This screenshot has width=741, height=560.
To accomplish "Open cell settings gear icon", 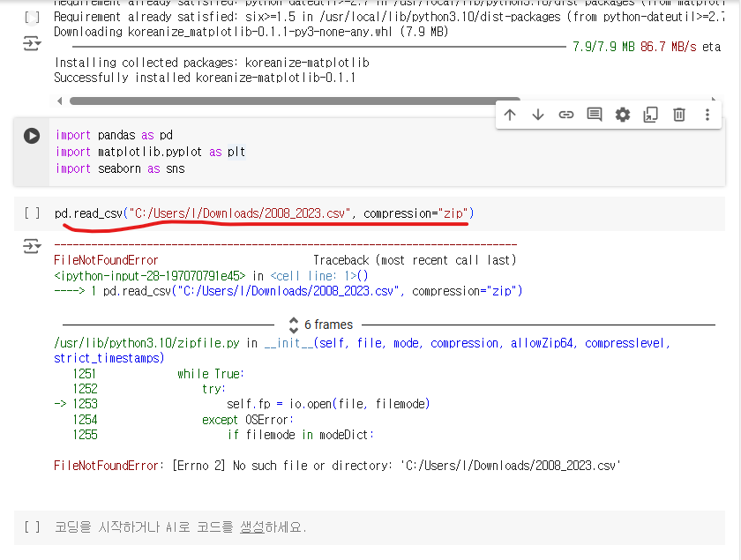I will pos(623,115).
